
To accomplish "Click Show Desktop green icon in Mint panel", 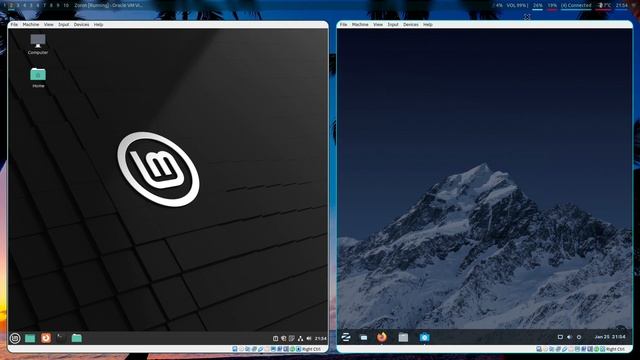I will pyautogui.click(x=30, y=338).
